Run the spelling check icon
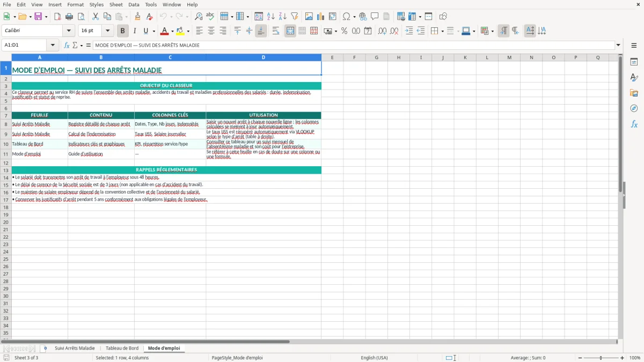 pyautogui.click(x=210, y=17)
